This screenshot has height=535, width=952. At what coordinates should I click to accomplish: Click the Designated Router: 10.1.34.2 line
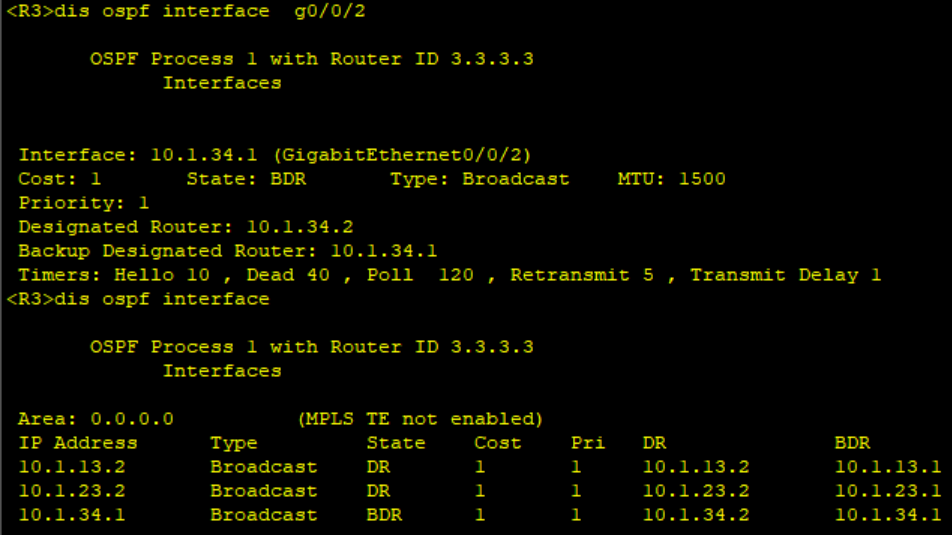[185, 227]
